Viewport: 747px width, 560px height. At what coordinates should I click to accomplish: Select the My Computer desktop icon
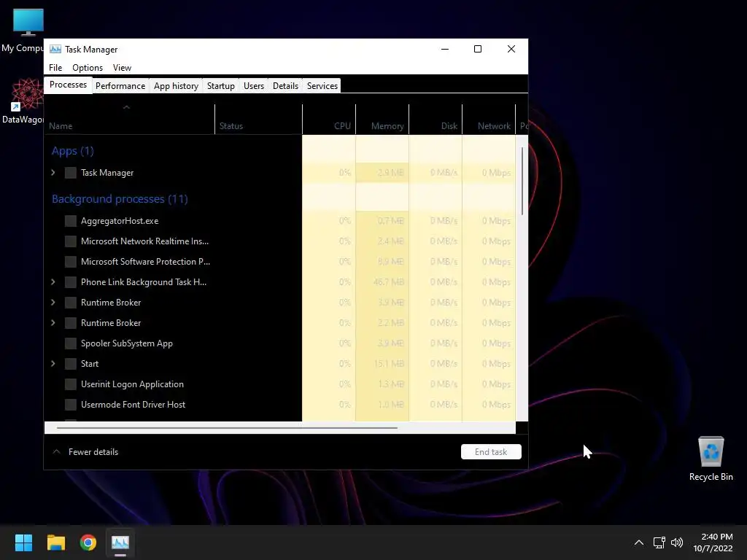click(28, 30)
